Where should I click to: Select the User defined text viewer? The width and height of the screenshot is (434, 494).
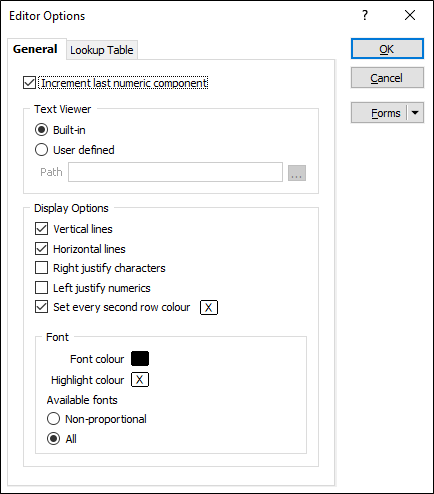pos(41,150)
